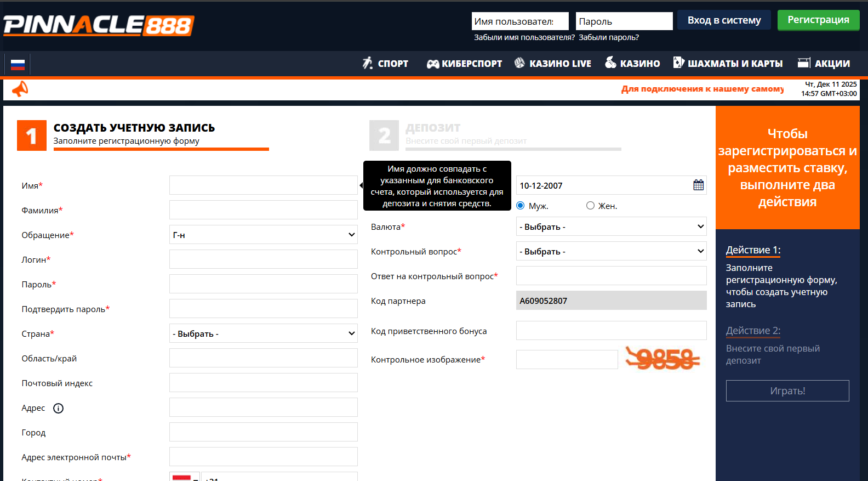
Task: Focus the Логин input field
Action: pyautogui.click(x=263, y=259)
